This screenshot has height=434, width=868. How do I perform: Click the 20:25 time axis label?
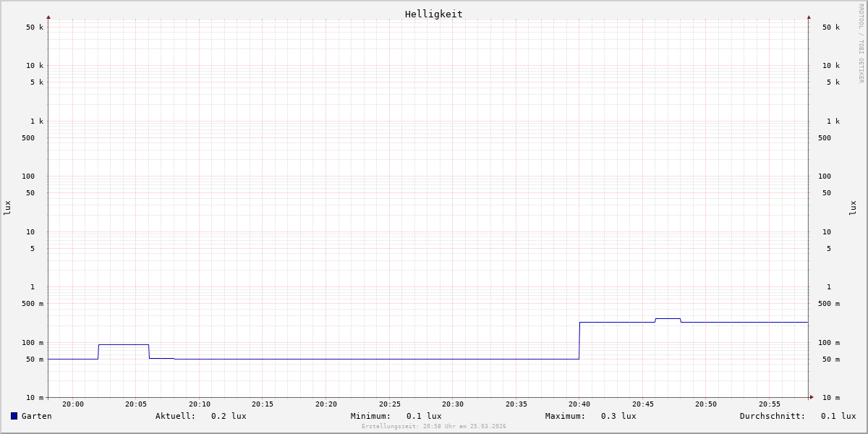point(390,404)
